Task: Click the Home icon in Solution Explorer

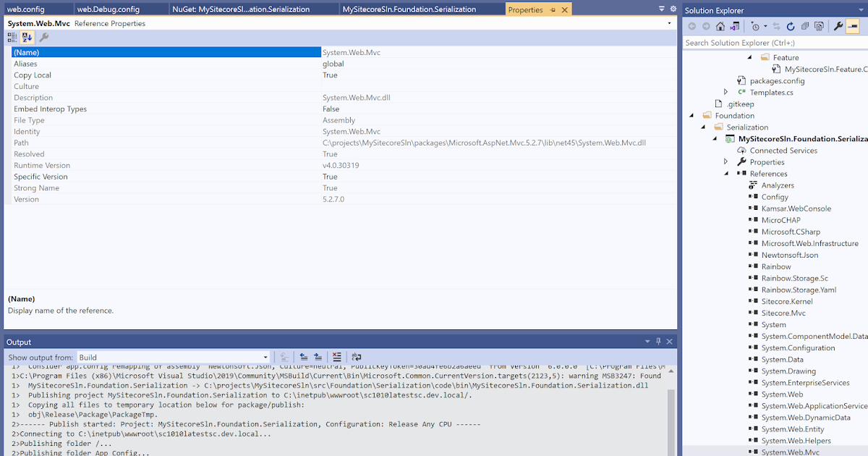Action: tap(720, 26)
